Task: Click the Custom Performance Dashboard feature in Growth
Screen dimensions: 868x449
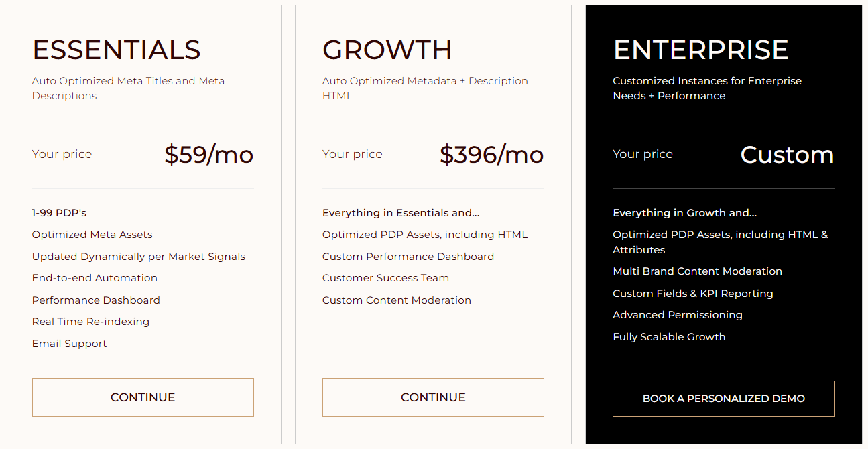Action: (x=408, y=257)
